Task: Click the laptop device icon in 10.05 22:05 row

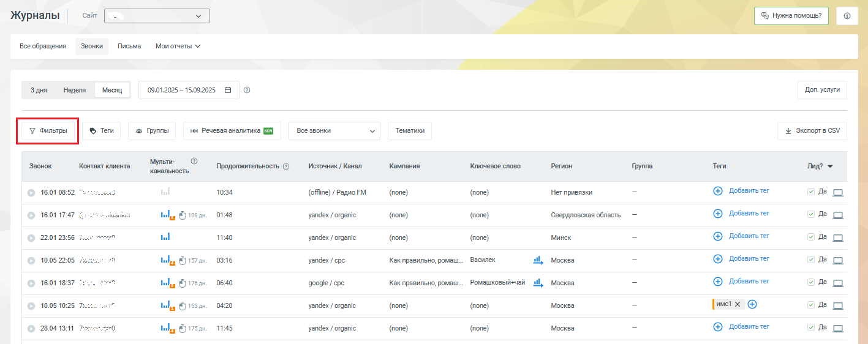Action: pos(839,261)
